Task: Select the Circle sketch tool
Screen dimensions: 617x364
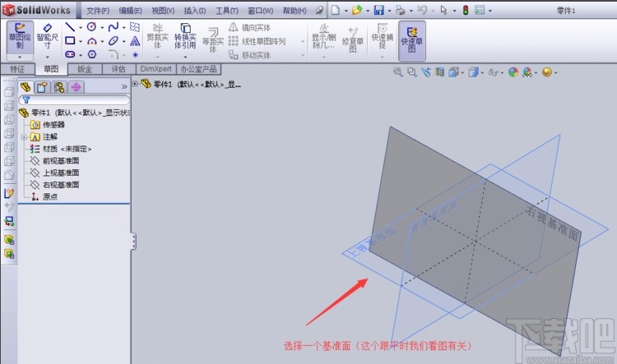Action: pos(91,27)
